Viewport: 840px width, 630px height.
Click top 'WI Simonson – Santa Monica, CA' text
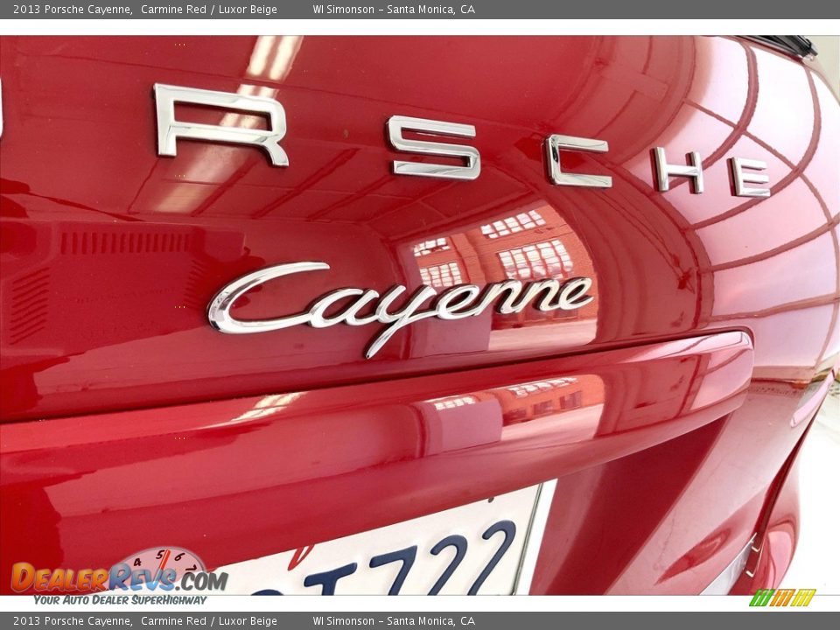tap(394, 9)
